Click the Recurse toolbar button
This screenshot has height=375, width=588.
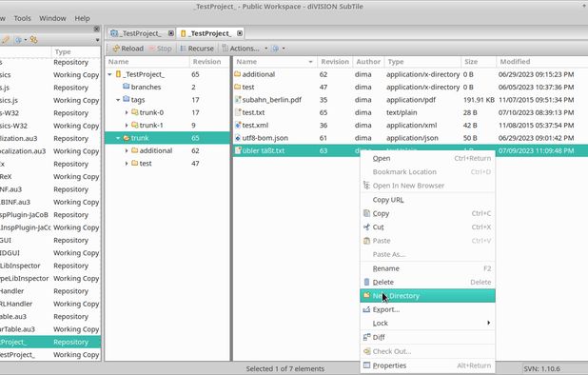tap(197, 49)
